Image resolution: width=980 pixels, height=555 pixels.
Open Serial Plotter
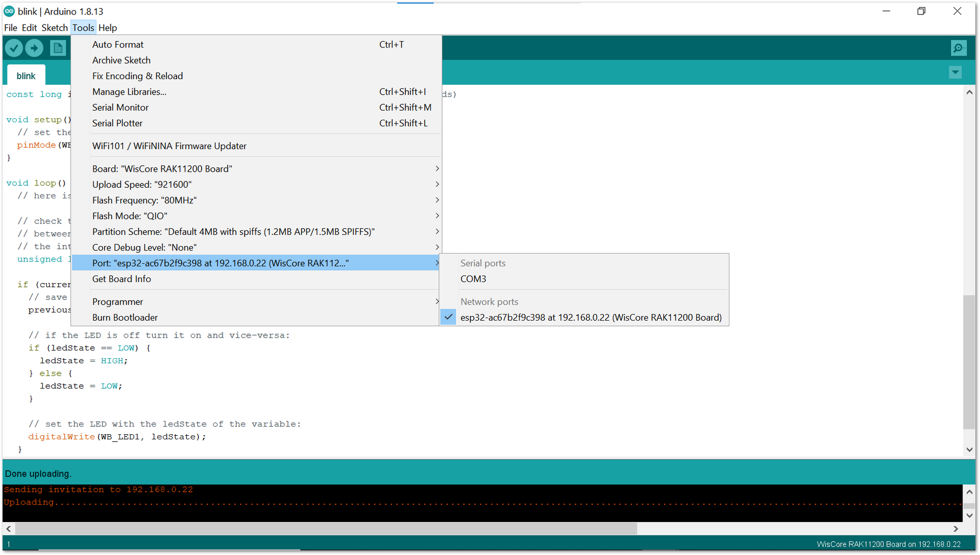(x=256, y=123)
